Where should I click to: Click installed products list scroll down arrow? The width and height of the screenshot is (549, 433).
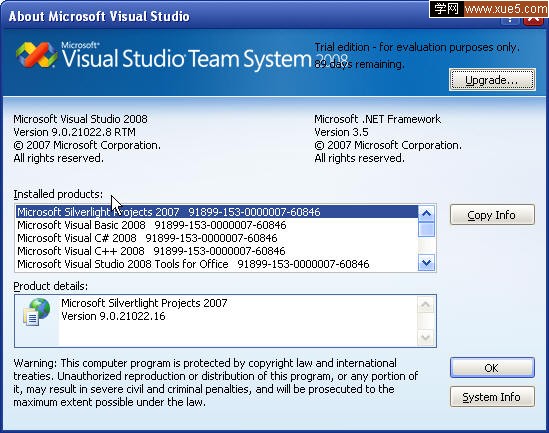426,263
